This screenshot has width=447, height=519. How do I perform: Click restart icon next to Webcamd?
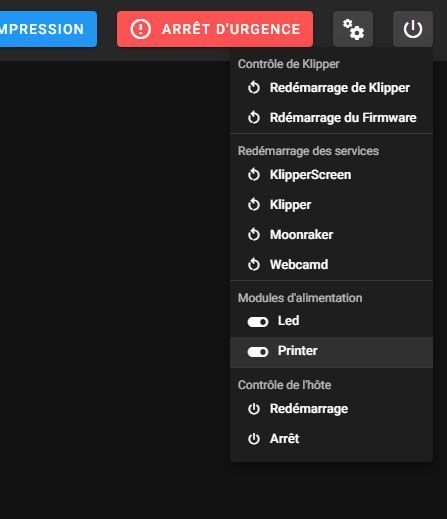[x=254, y=265]
